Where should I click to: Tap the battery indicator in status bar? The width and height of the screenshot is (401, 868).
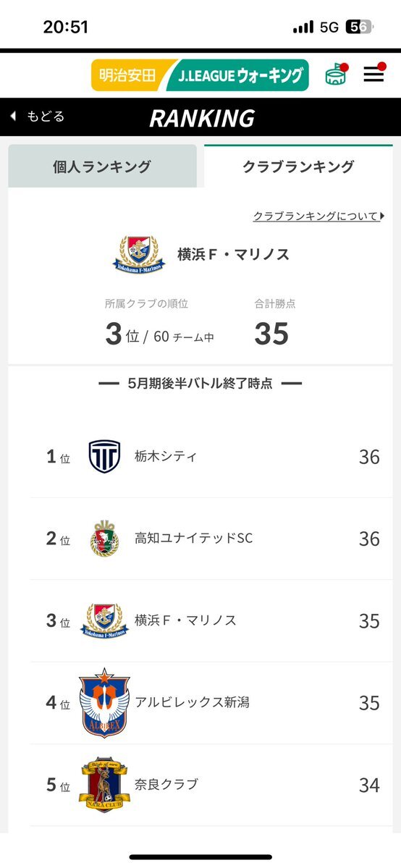[360, 27]
